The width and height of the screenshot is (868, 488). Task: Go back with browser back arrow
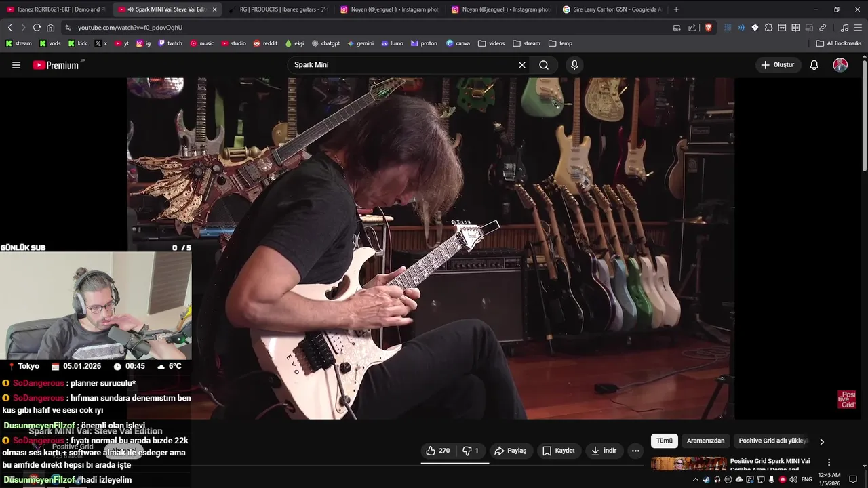[x=9, y=28]
